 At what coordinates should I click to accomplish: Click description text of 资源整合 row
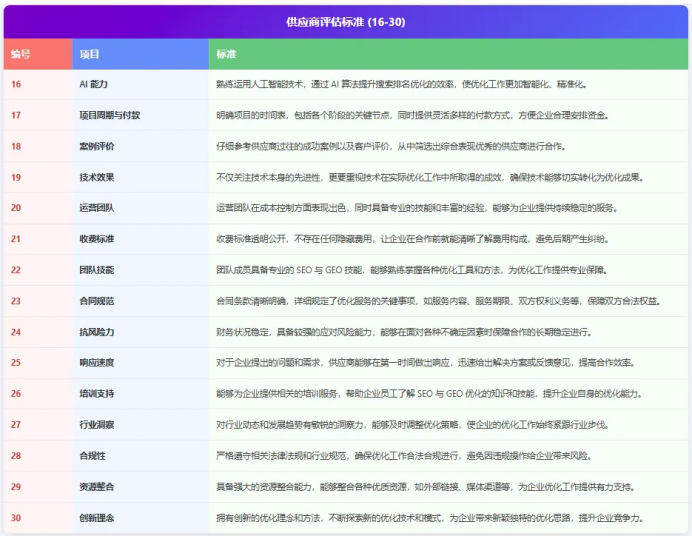(x=425, y=487)
